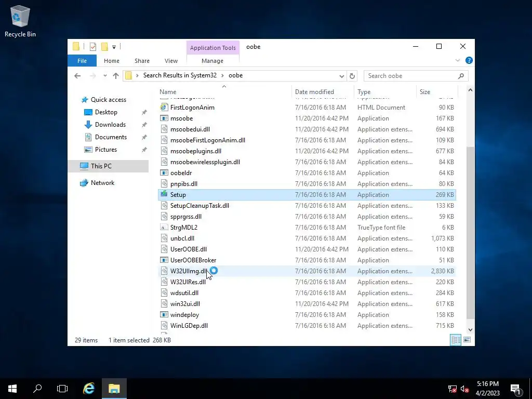Switch to Details view in status bar
The height and width of the screenshot is (399, 532).
tap(456, 340)
